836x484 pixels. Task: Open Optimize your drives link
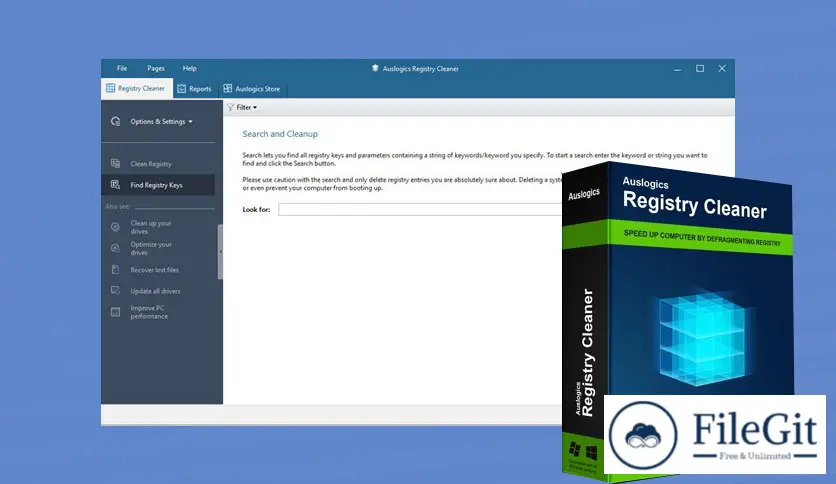click(x=151, y=248)
